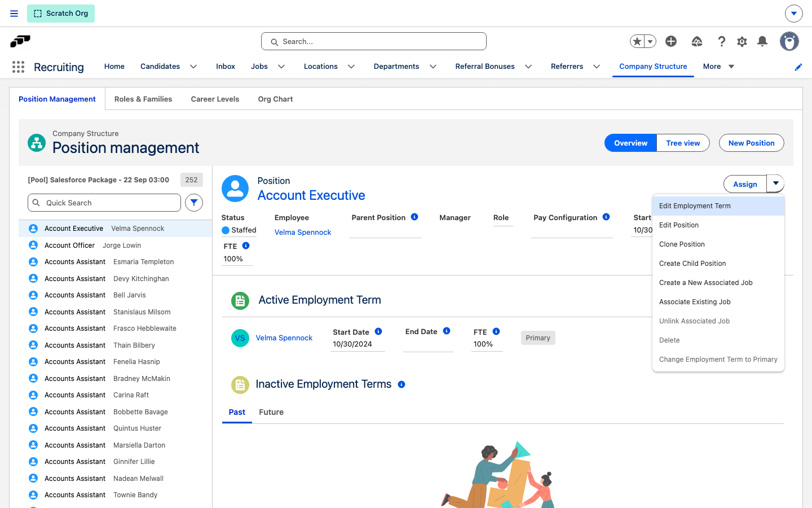
Task: Expand the Candidates nav dropdown chevron
Action: point(193,67)
